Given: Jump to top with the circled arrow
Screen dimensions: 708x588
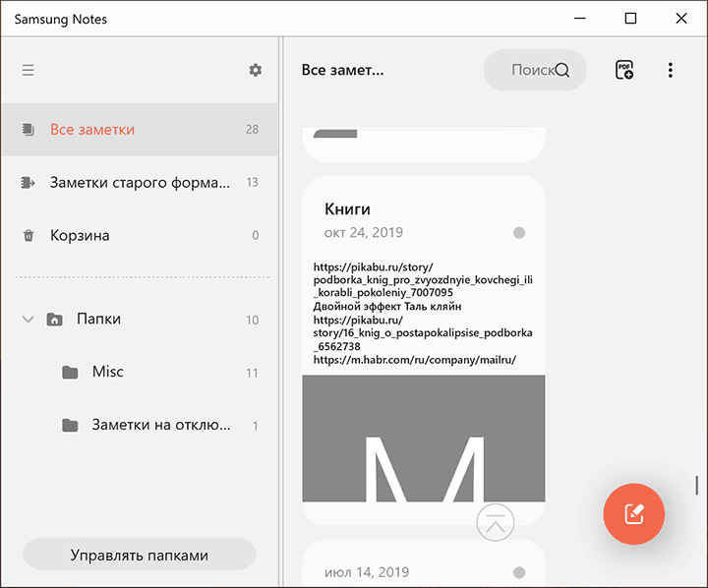Looking at the screenshot, I should coord(496,522).
